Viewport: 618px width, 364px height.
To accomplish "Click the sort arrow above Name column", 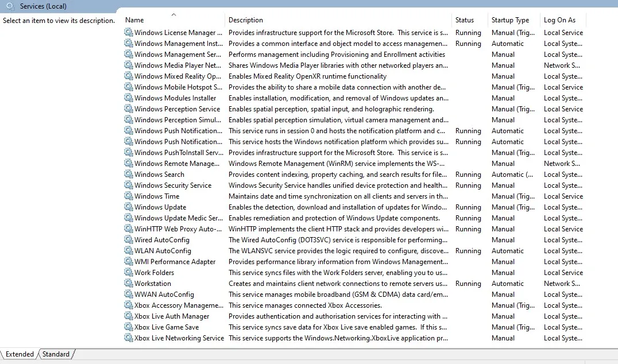I will [x=173, y=14].
